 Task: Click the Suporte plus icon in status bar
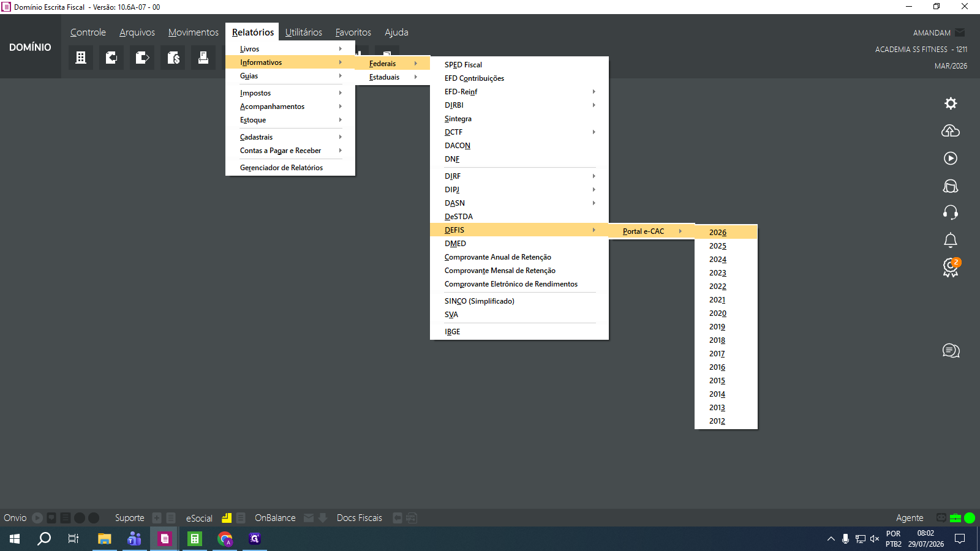click(x=157, y=518)
